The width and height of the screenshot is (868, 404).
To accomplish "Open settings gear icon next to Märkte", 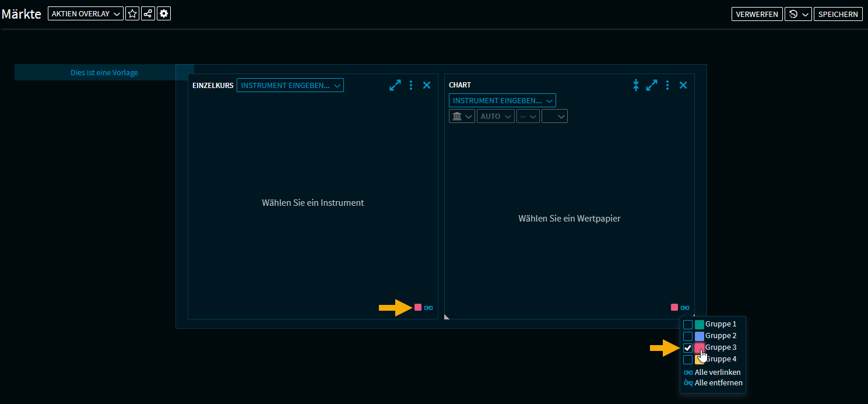I will [164, 14].
